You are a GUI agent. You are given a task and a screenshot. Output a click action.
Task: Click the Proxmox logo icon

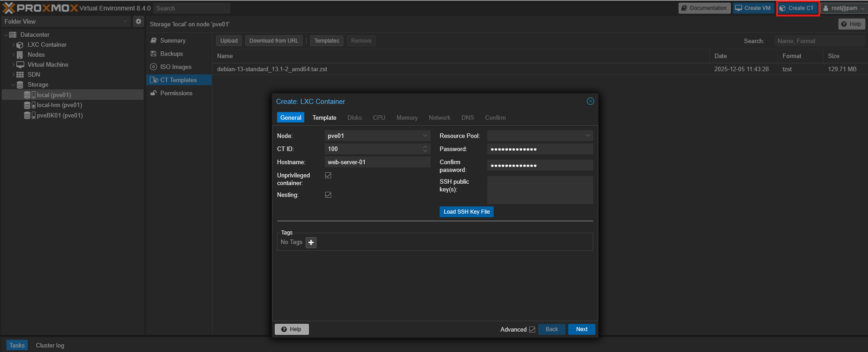coord(9,8)
